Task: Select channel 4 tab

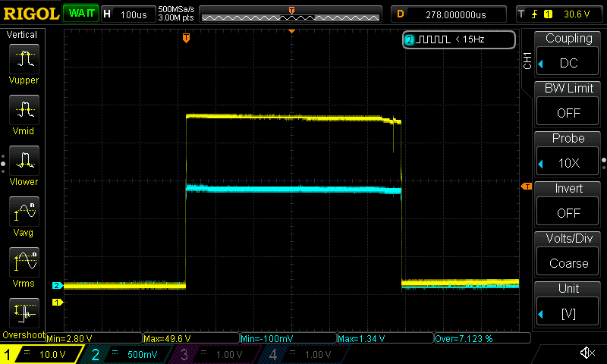Action: pos(304,354)
